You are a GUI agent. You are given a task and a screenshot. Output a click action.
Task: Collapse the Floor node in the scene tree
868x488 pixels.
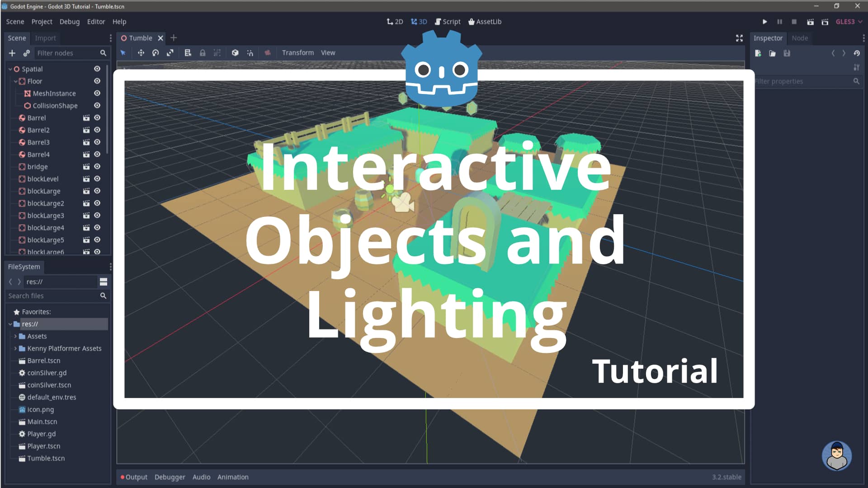pos(15,81)
